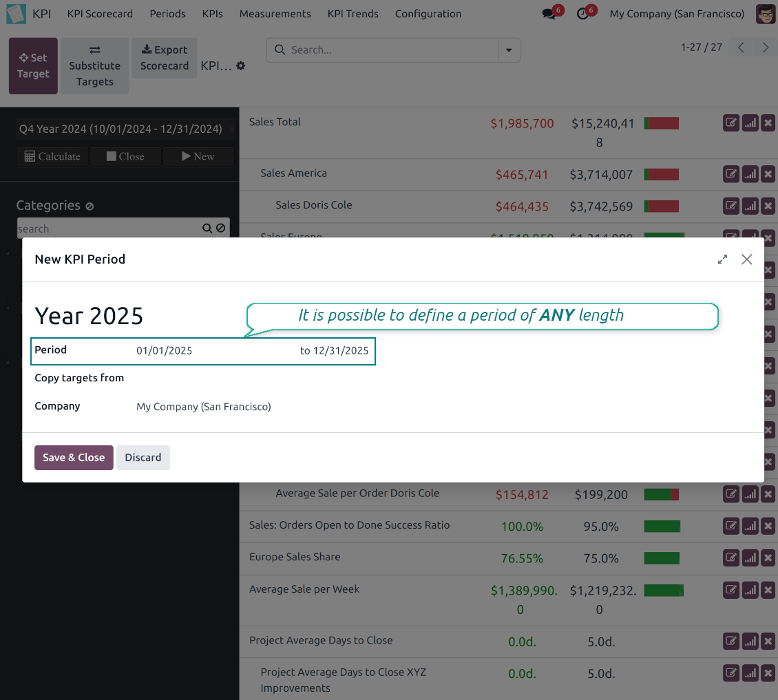Close the New KPI Period dialog

(746, 259)
